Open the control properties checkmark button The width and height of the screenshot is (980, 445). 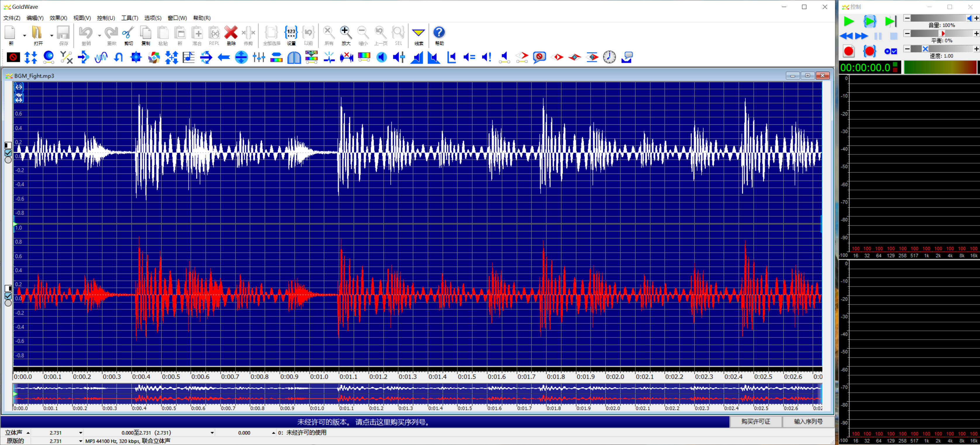(891, 51)
